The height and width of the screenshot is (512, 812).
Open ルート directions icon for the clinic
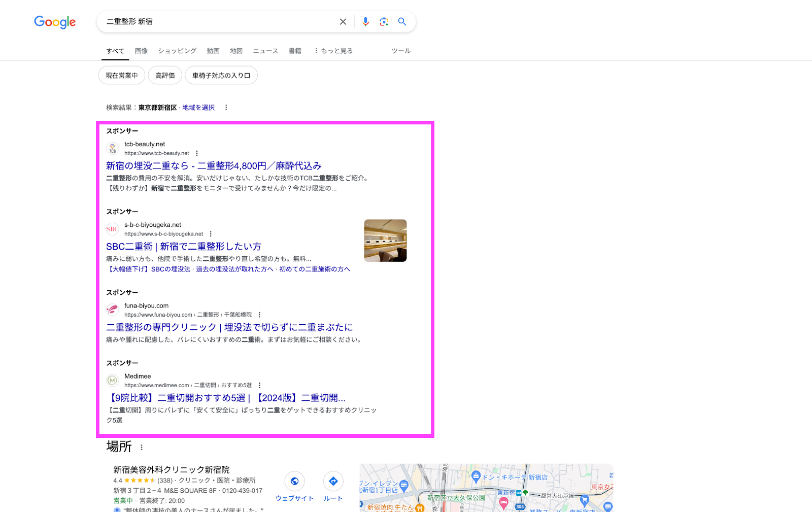pyautogui.click(x=333, y=481)
